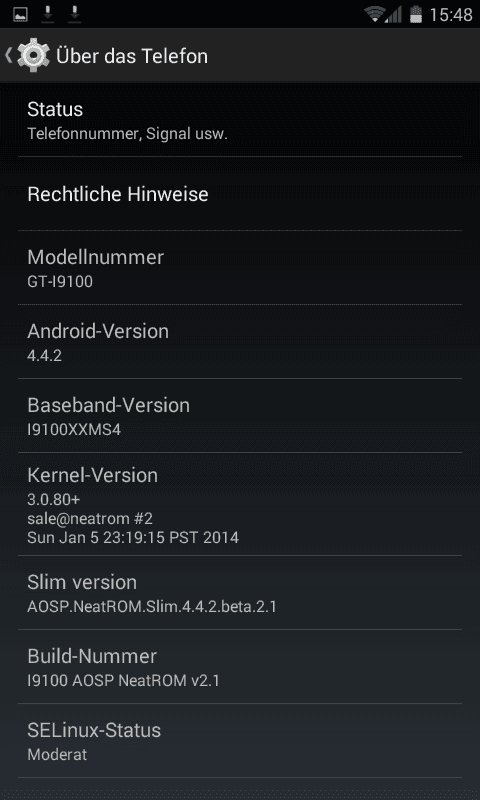Screen dimensions: 480x800
Task: Open Rechtliche Hinweise
Action: (240, 194)
